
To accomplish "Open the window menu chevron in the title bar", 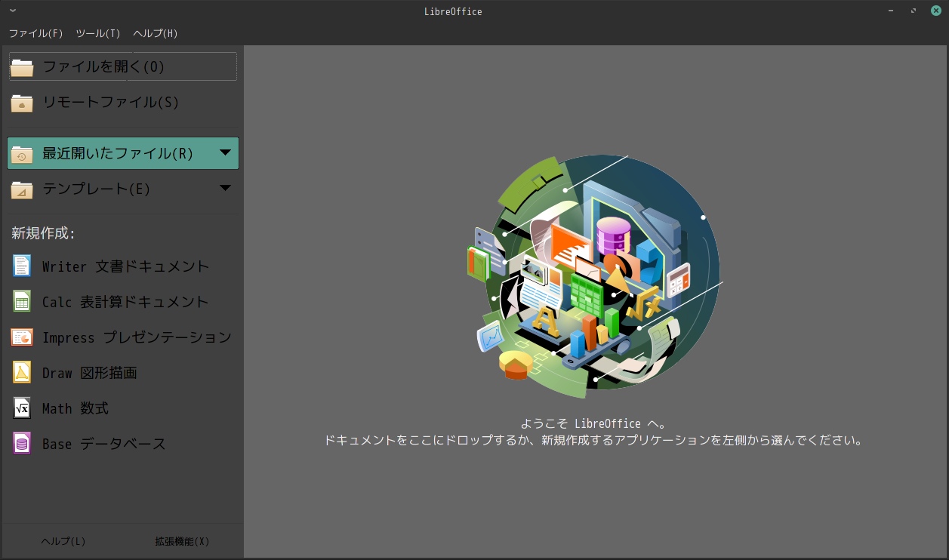I will pyautogui.click(x=13, y=11).
